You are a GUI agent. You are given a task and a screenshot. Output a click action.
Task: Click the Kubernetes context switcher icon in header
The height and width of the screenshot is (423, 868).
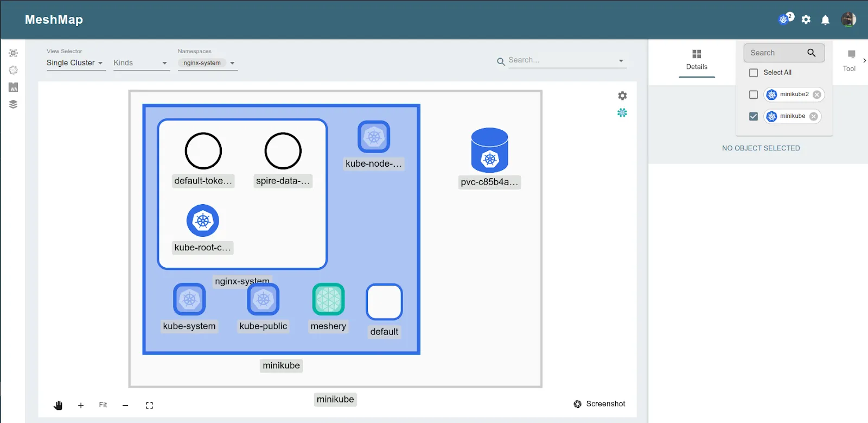click(784, 19)
